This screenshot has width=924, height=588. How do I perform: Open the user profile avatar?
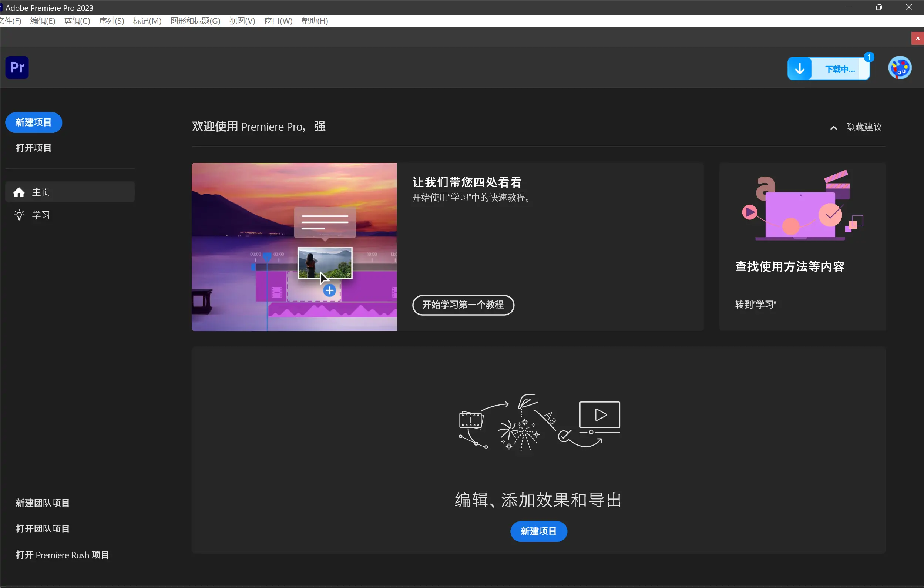click(x=900, y=68)
